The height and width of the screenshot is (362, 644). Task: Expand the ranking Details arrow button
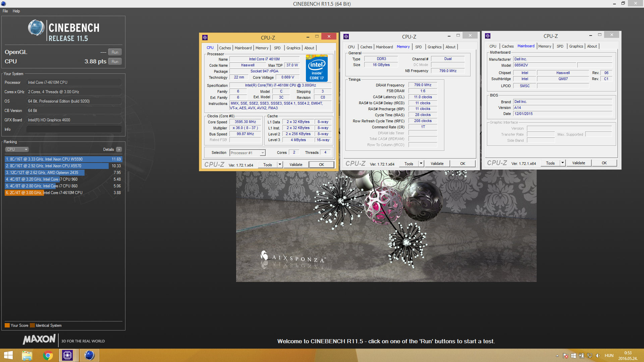coord(119,149)
